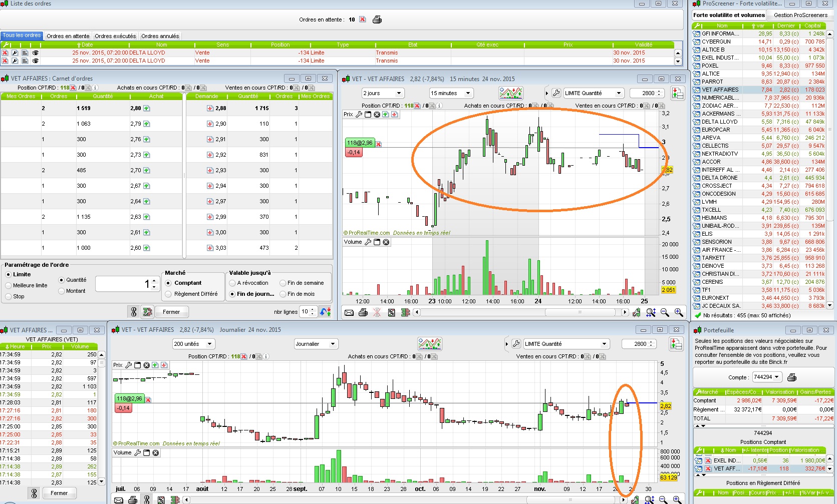Toggle the crossed-out link icon under the 15 minutes chart

[x=377, y=312]
